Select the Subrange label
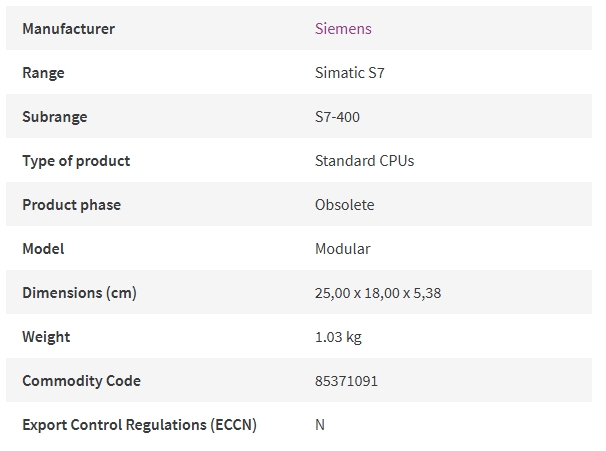606x451 pixels. pyautogui.click(x=55, y=117)
